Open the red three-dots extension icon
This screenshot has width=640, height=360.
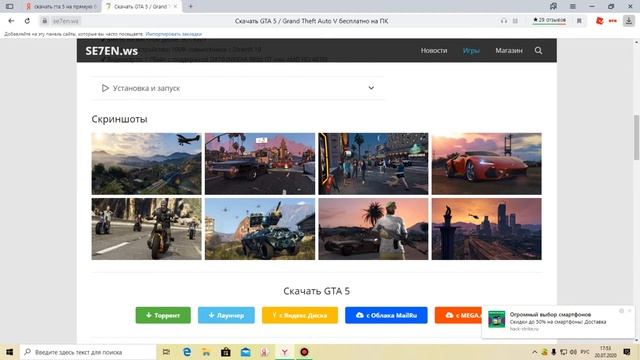click(613, 21)
